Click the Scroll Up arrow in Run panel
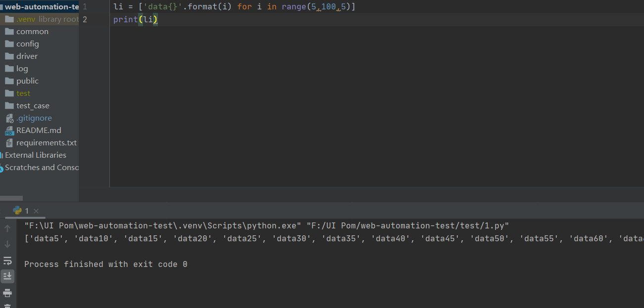The image size is (644, 308). [x=7, y=228]
